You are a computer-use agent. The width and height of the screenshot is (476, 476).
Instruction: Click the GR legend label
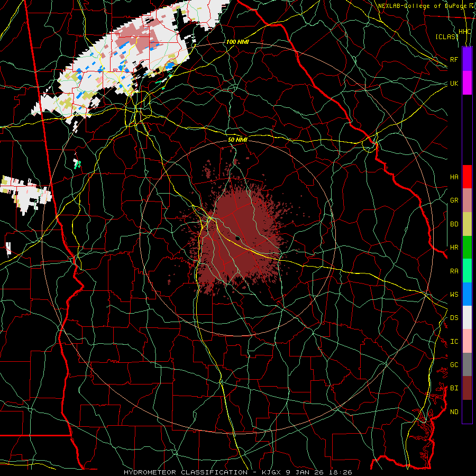tap(454, 200)
